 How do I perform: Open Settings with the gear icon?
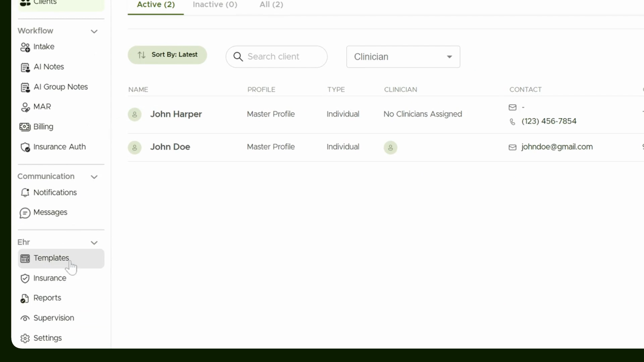pyautogui.click(x=61, y=338)
